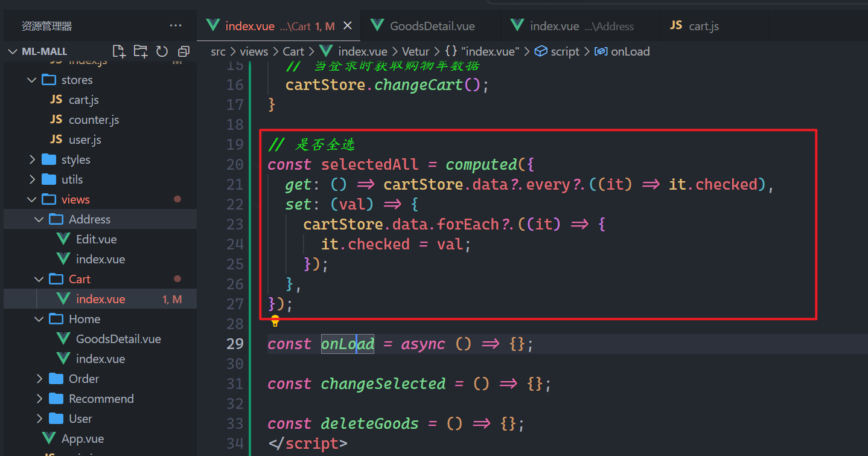This screenshot has height=456, width=868.
Task: Click the onLoad breadcrumb segment
Action: pos(630,51)
